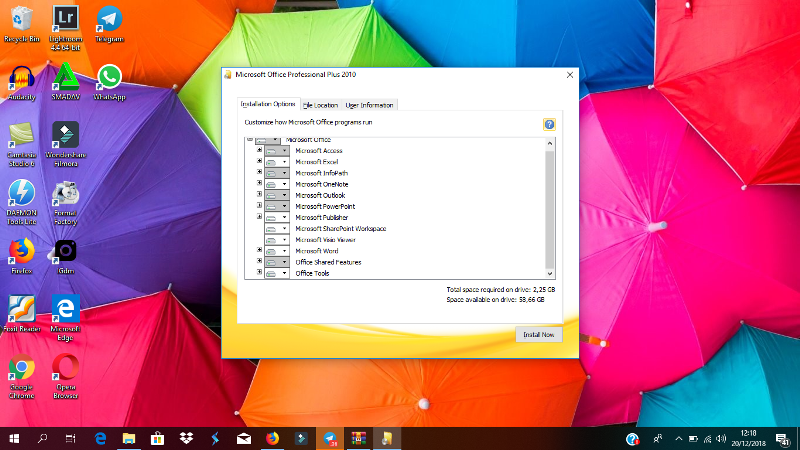Open the Action Center notification icon

point(783,439)
